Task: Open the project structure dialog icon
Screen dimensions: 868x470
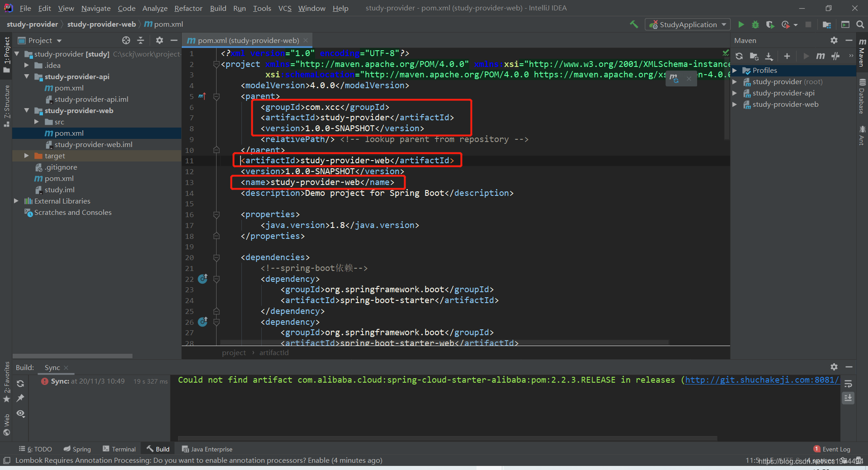Action: pyautogui.click(x=827, y=24)
